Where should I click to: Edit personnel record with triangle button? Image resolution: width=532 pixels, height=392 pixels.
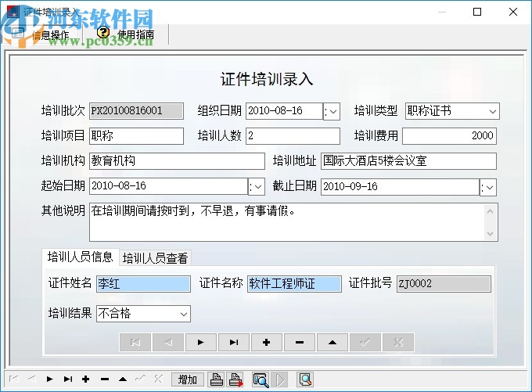tap(332, 342)
